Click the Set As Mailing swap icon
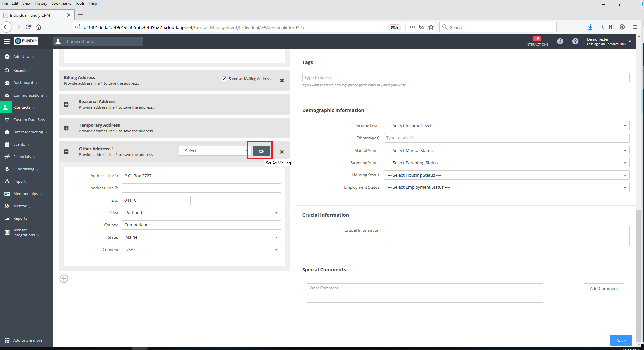The image size is (644, 350). pos(261,151)
